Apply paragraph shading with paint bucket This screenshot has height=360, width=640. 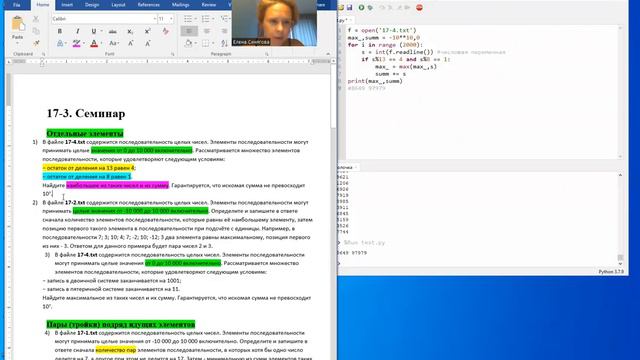188,43
